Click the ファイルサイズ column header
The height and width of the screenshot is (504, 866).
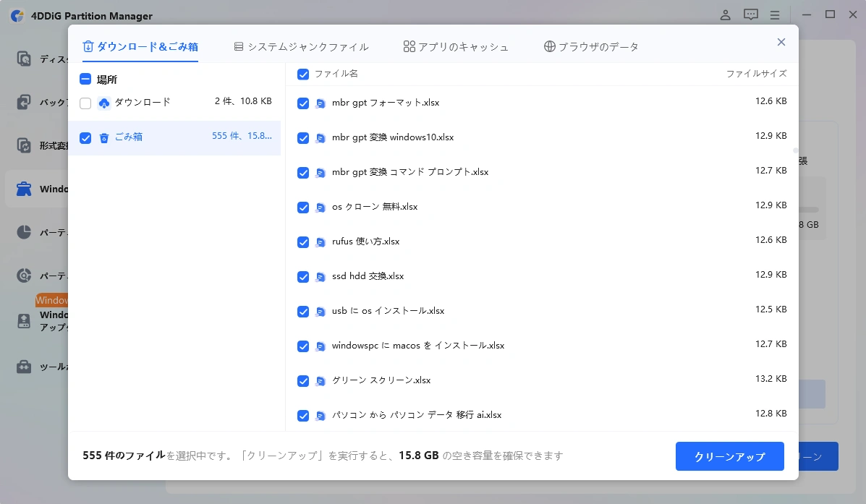(756, 74)
